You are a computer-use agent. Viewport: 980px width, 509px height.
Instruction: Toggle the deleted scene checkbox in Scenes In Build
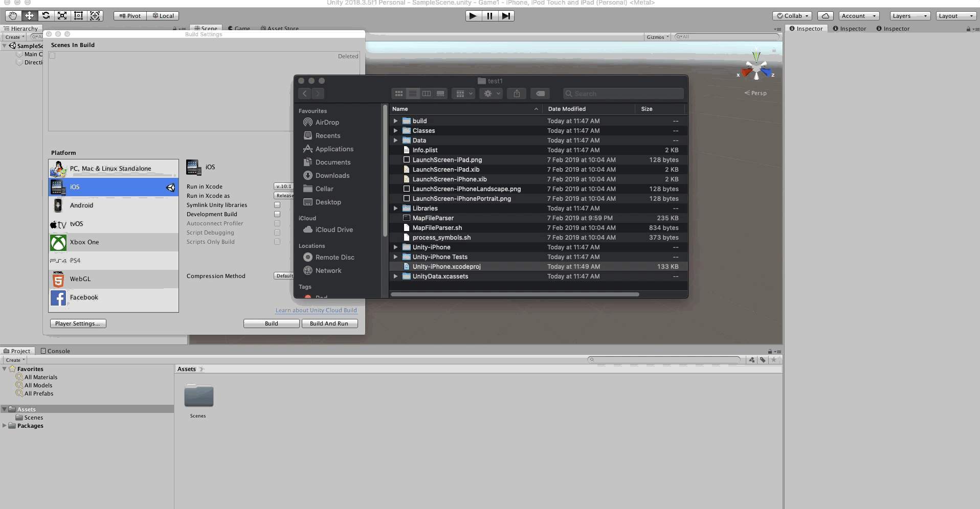pyautogui.click(x=52, y=56)
